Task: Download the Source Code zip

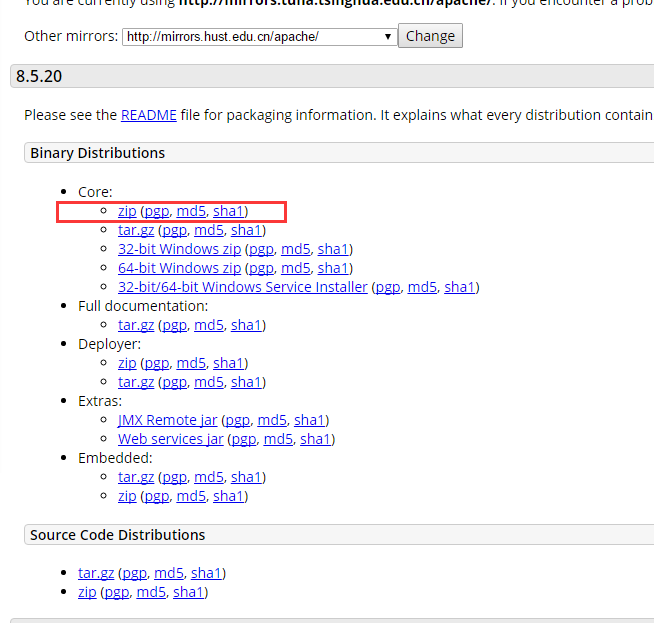Action: (x=87, y=592)
